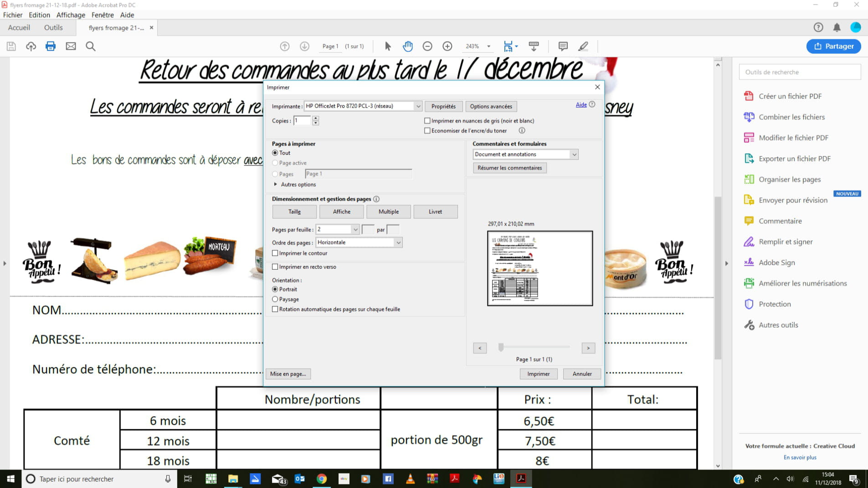The width and height of the screenshot is (868, 488).
Task: Click the envelope email icon
Action: pos(71,46)
